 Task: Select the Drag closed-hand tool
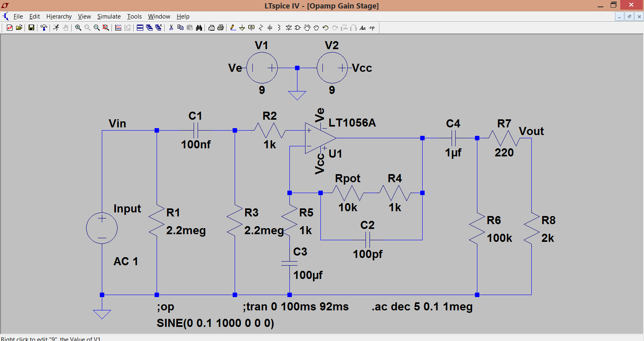coord(316,27)
